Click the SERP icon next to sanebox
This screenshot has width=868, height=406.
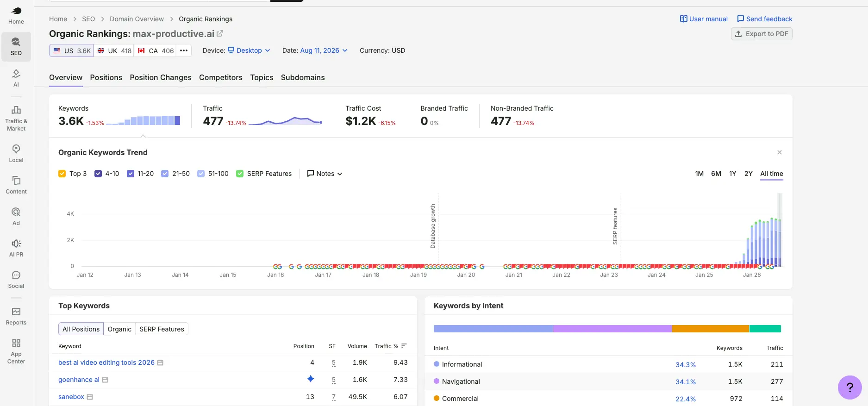pos(90,397)
